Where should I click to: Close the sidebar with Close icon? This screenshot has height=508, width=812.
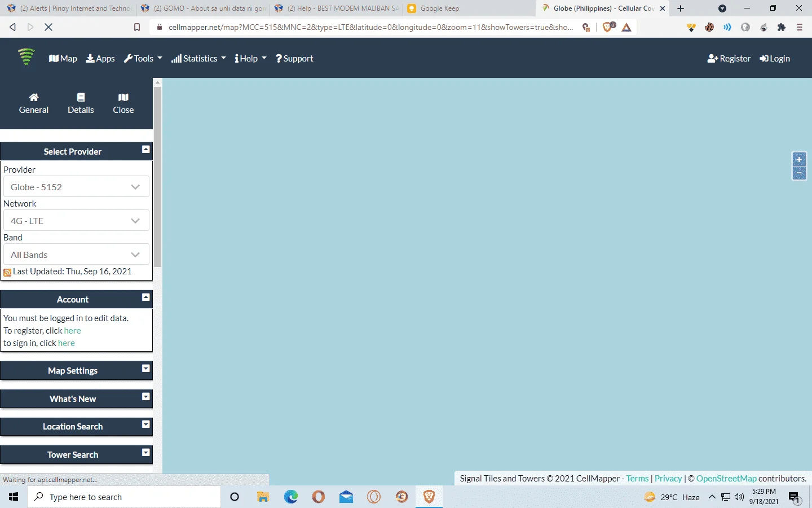[x=123, y=104]
